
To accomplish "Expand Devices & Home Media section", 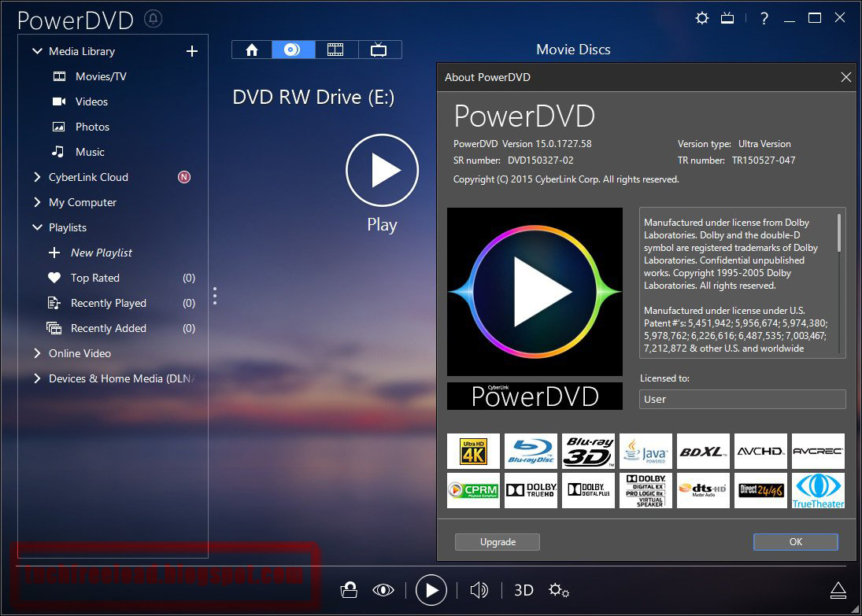I will pos(37,378).
